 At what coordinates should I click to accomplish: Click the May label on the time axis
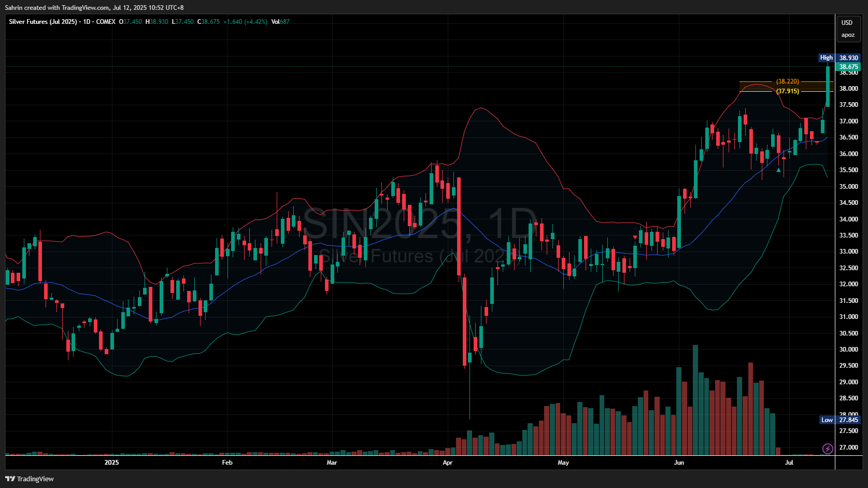pos(563,463)
